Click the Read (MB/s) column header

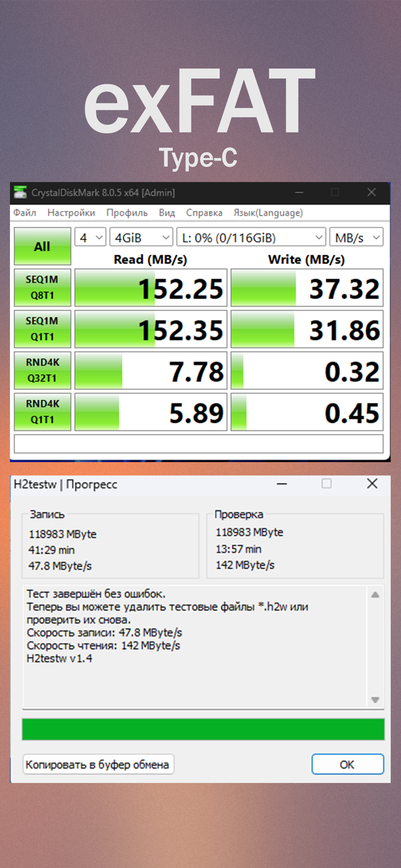tap(150, 260)
